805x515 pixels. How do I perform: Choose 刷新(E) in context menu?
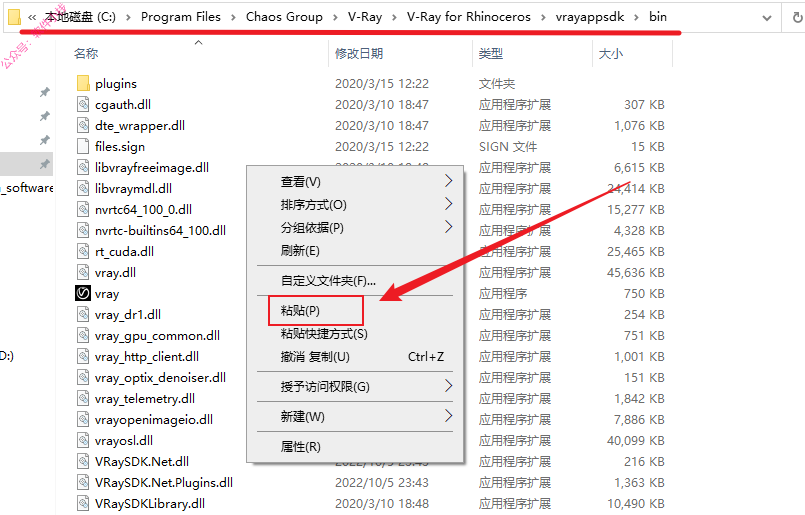[x=355, y=251]
